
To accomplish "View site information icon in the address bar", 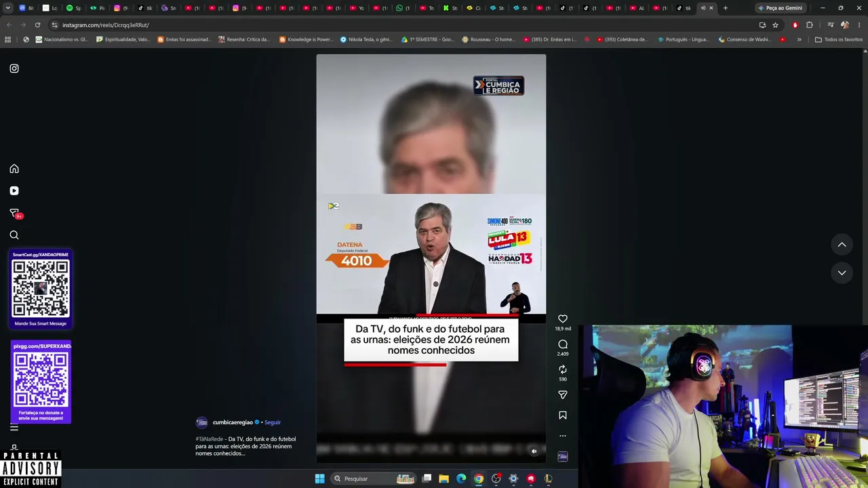I will (54, 25).
